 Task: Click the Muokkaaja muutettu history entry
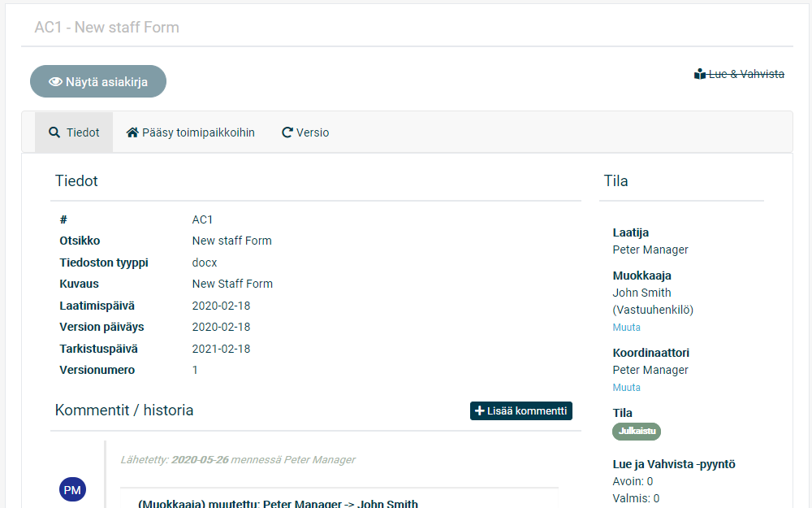click(x=278, y=503)
